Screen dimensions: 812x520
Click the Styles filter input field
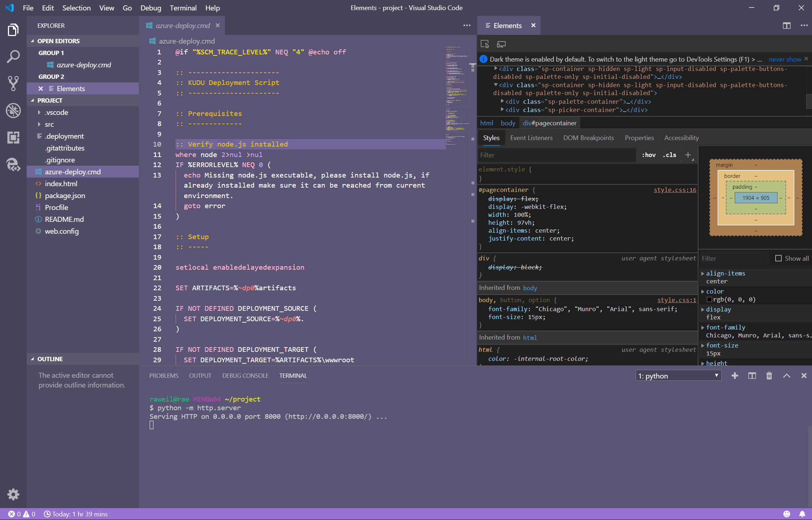555,155
